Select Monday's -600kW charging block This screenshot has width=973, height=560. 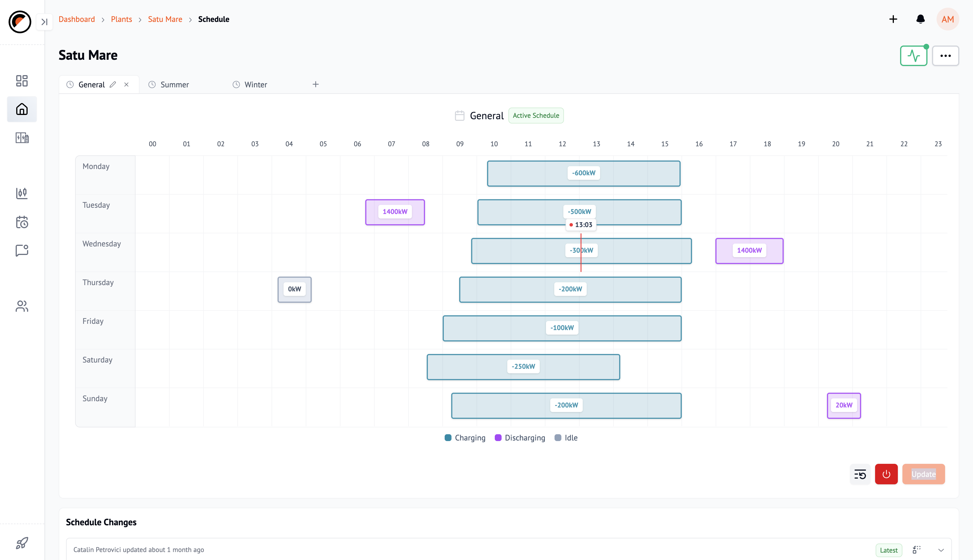[x=583, y=174]
